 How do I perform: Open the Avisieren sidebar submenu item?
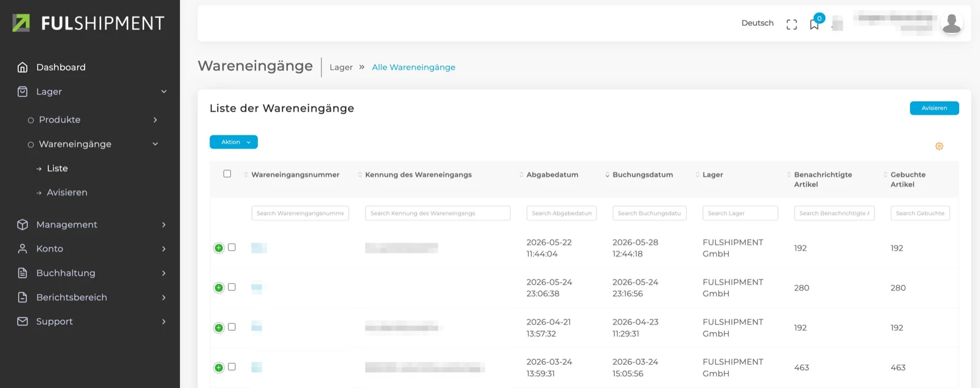pos(67,192)
